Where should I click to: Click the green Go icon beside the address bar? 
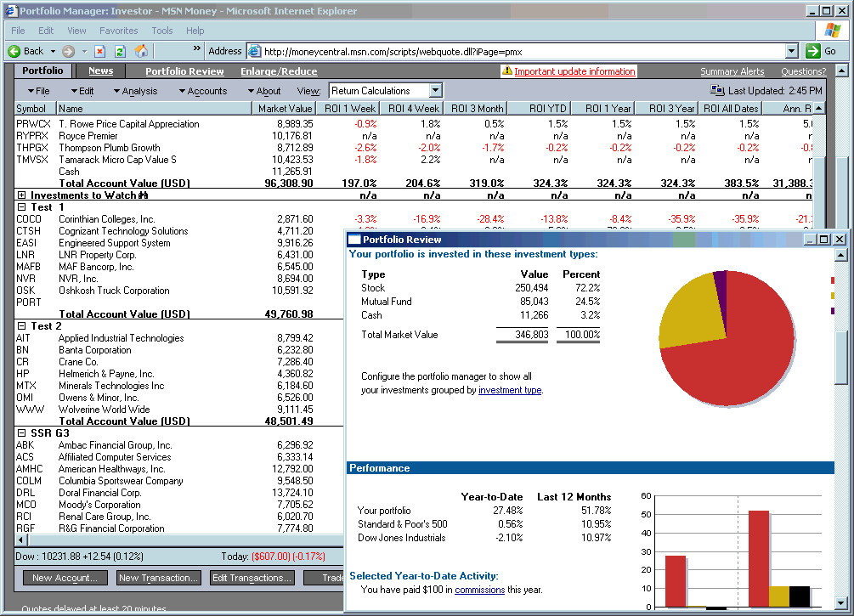[813, 50]
